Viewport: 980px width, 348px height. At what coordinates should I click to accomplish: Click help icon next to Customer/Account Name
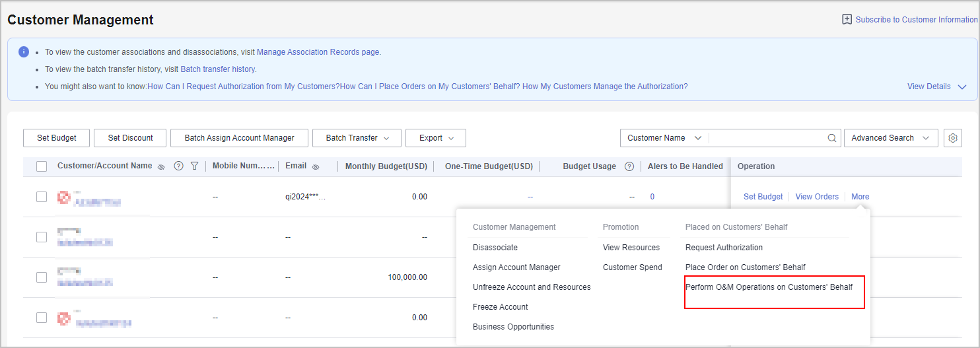tap(178, 166)
